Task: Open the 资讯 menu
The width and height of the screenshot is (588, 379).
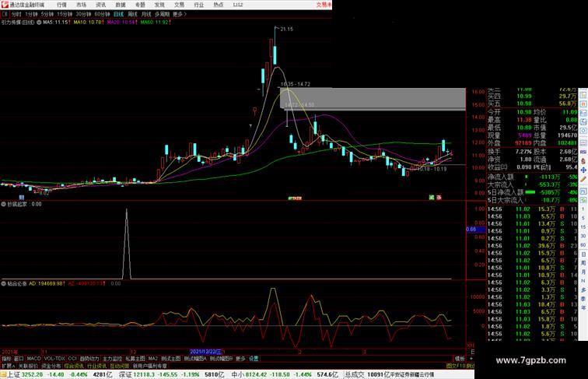Action: [x=100, y=5]
